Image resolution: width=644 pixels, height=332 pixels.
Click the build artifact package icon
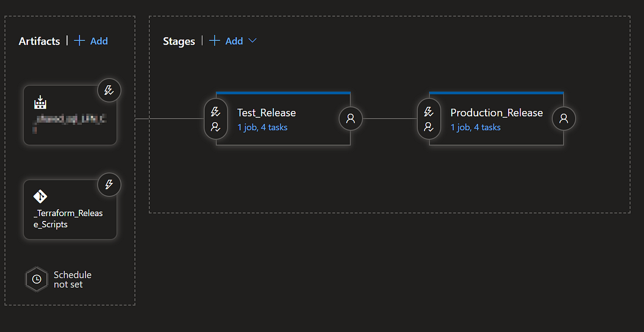(x=40, y=102)
